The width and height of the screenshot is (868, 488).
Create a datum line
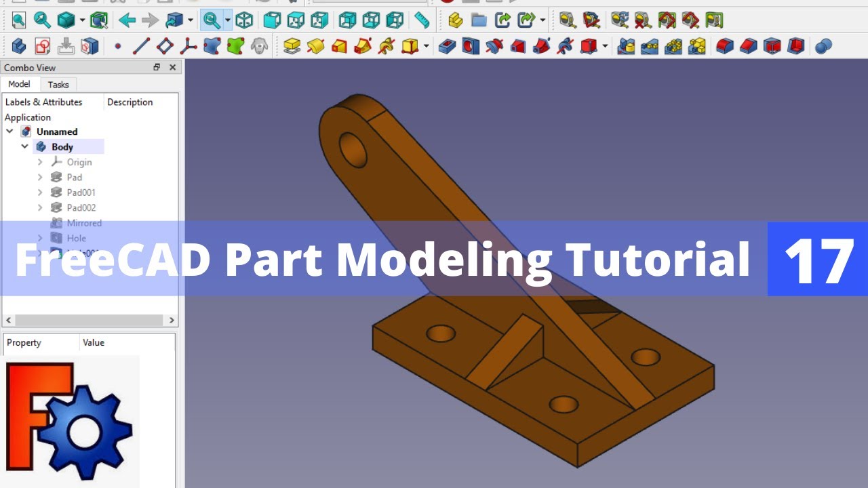coord(141,46)
